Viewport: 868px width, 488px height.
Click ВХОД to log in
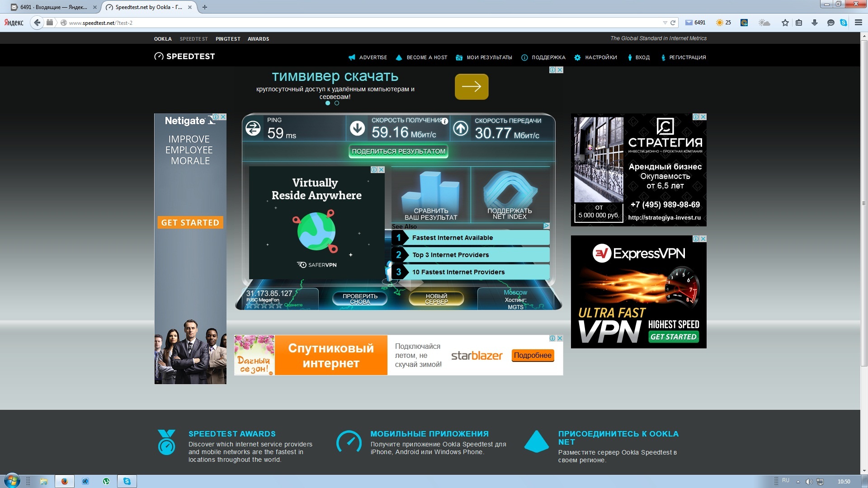tap(638, 57)
